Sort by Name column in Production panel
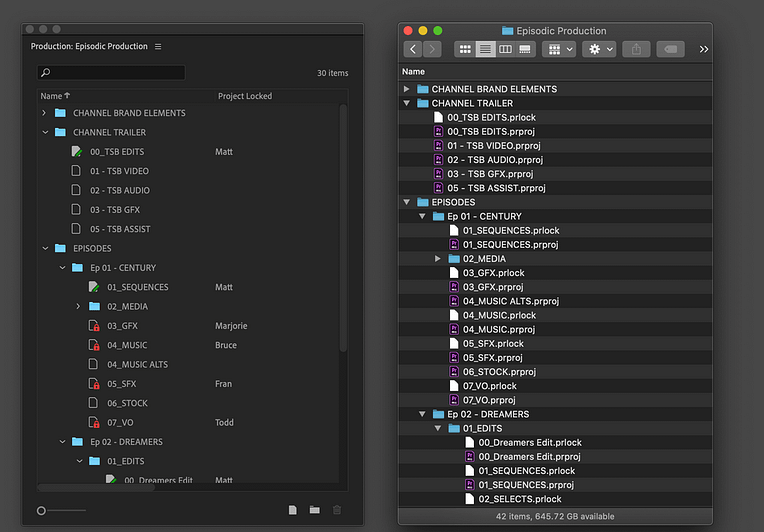 (x=55, y=96)
